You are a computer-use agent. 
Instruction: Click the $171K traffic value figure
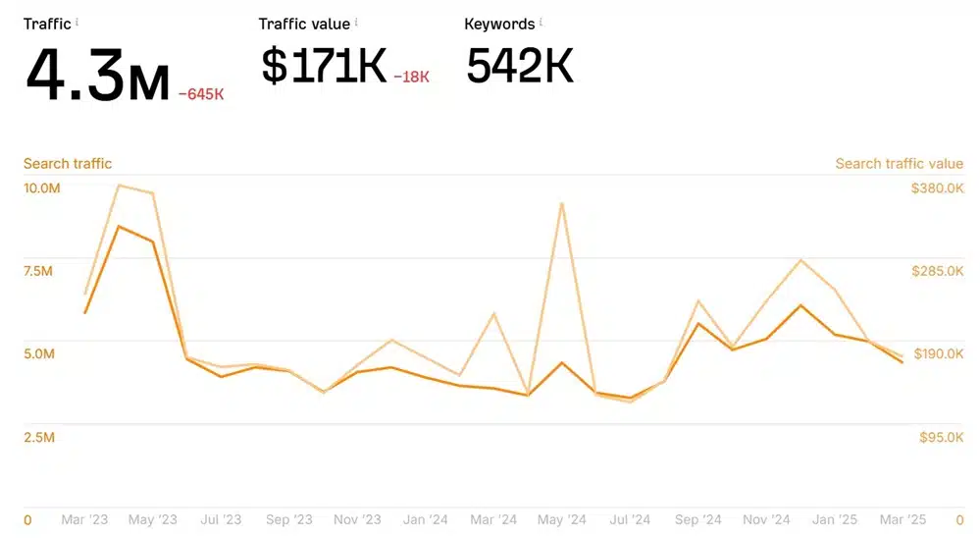pyautogui.click(x=324, y=66)
